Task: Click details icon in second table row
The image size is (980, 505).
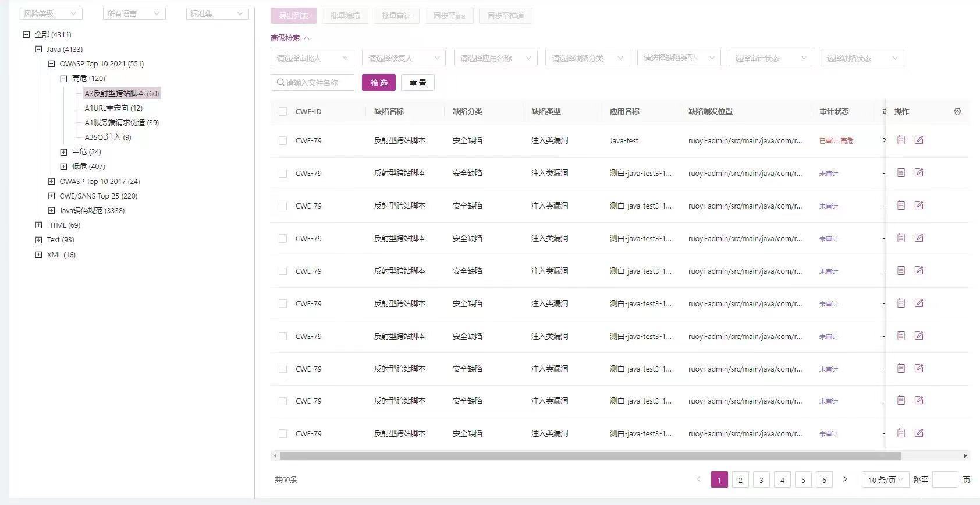Action: pyautogui.click(x=901, y=172)
